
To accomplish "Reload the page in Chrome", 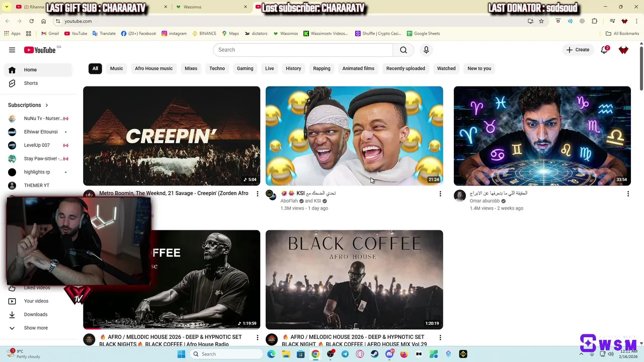I will click(31, 21).
